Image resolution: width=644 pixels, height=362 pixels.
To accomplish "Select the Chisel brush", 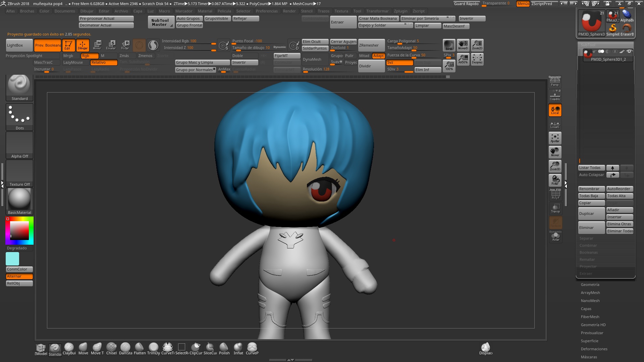I will (111, 349).
